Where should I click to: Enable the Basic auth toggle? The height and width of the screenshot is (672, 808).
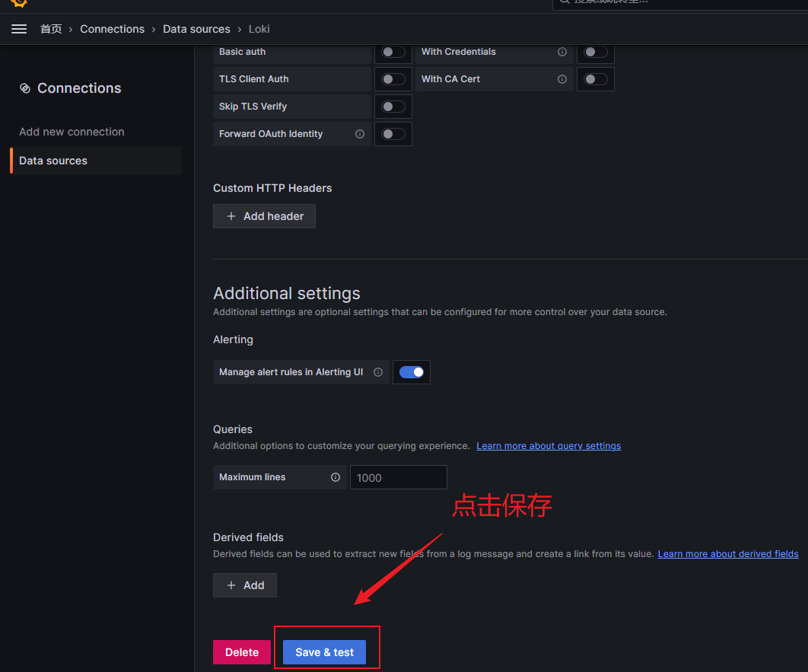pyautogui.click(x=393, y=52)
